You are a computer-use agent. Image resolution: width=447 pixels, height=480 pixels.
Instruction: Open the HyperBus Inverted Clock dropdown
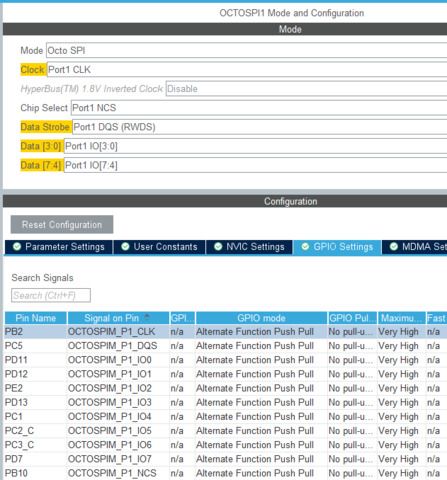pos(306,89)
